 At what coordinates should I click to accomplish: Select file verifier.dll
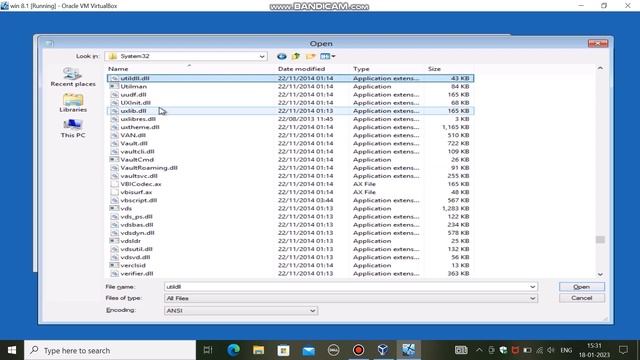click(x=290, y=273)
